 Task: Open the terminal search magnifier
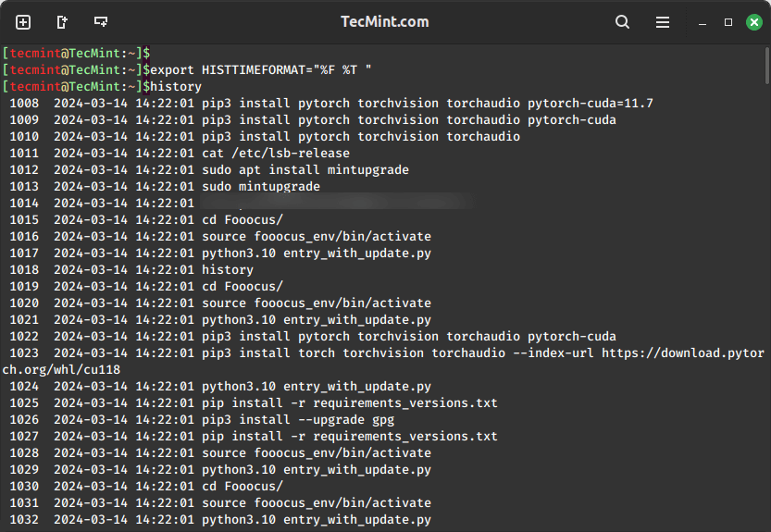coord(622,22)
